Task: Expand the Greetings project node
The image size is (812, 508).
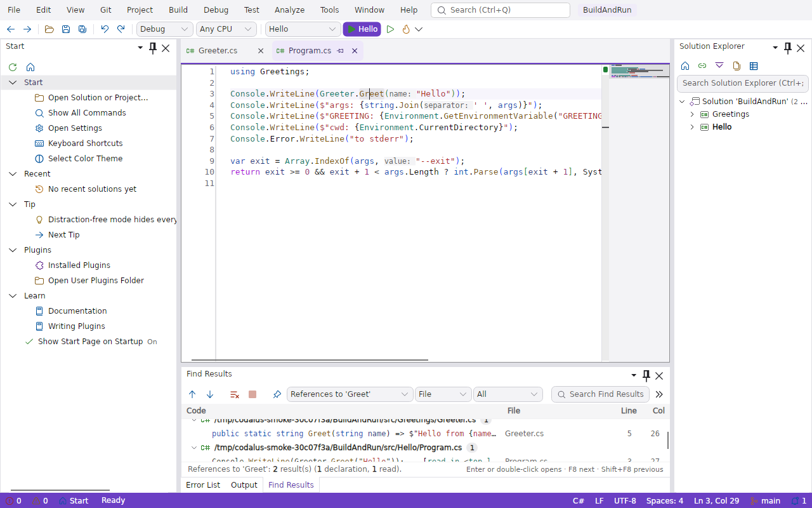Action: pos(692,114)
